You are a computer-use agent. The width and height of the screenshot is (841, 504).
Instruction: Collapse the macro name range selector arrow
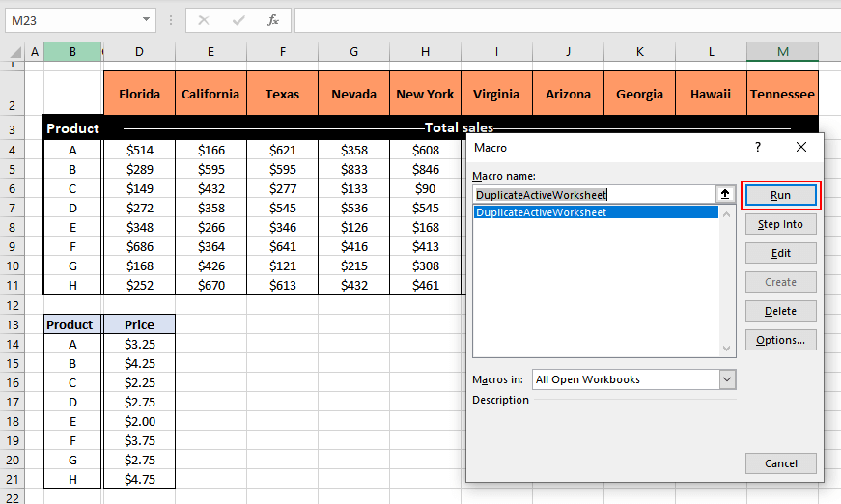click(x=725, y=194)
